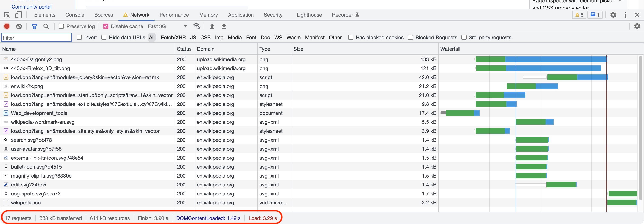Viewport: 644px width, 224px height.
Task: Open DevTools three-dot menu
Action: click(x=625, y=15)
